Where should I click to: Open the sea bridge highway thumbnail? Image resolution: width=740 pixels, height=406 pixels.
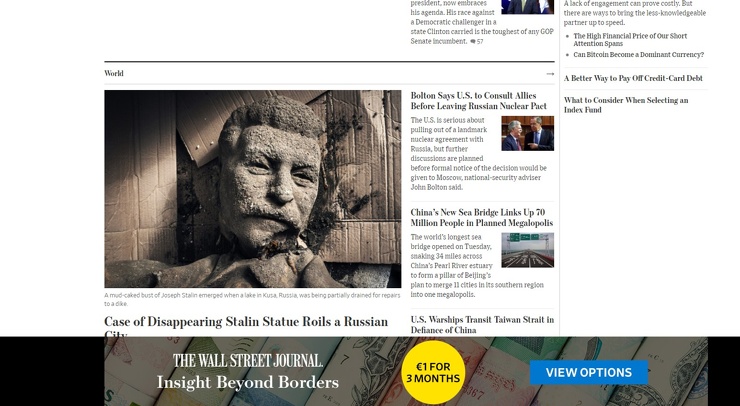528,250
